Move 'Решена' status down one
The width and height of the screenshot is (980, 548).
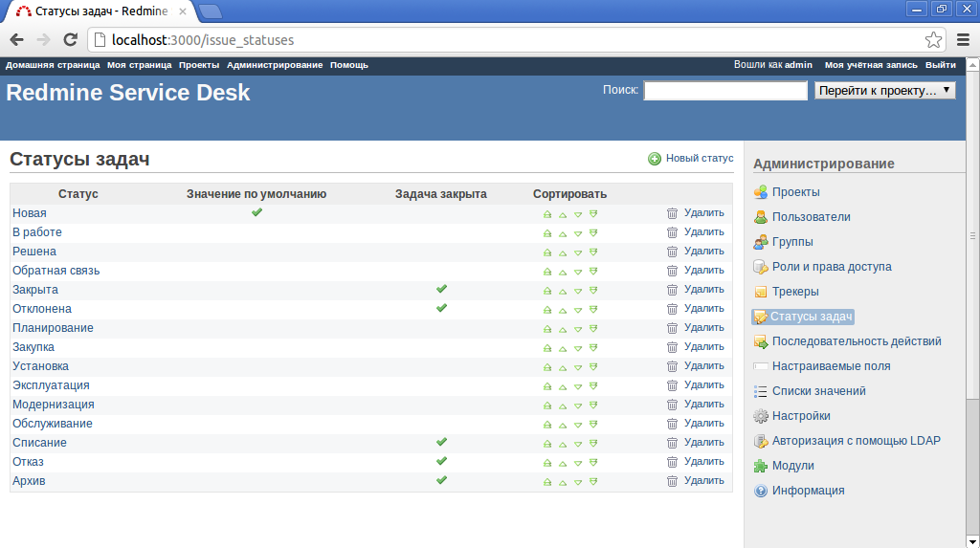tap(578, 252)
